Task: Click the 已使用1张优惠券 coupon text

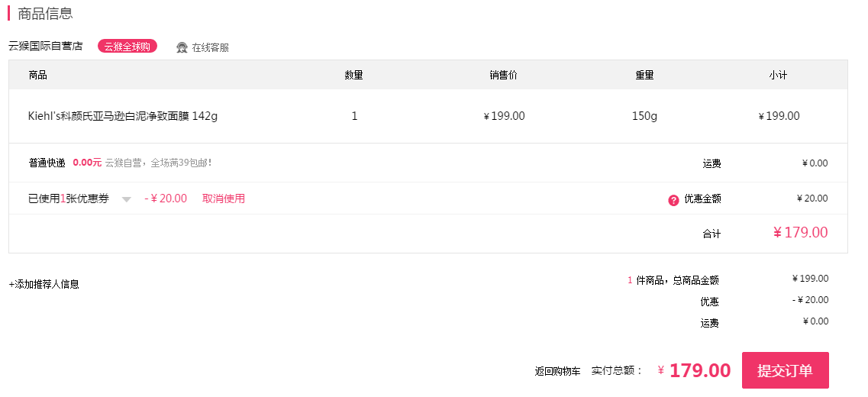Action: 69,198
